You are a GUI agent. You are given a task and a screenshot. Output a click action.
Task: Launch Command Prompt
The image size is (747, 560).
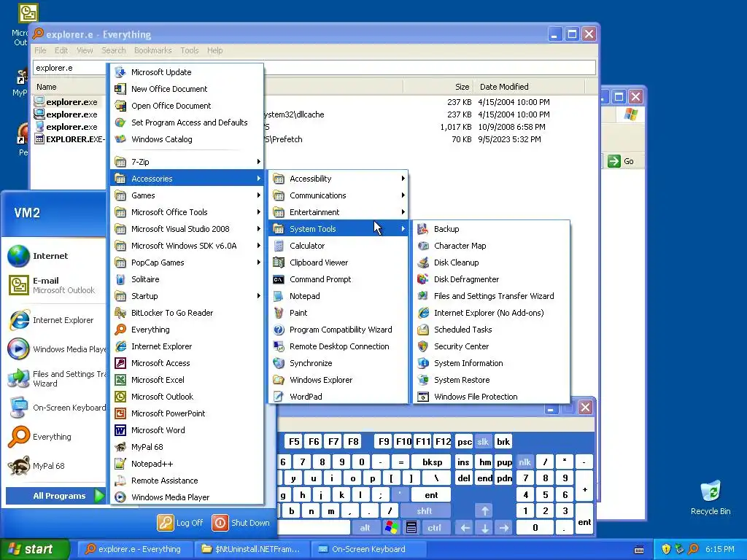tap(338, 279)
